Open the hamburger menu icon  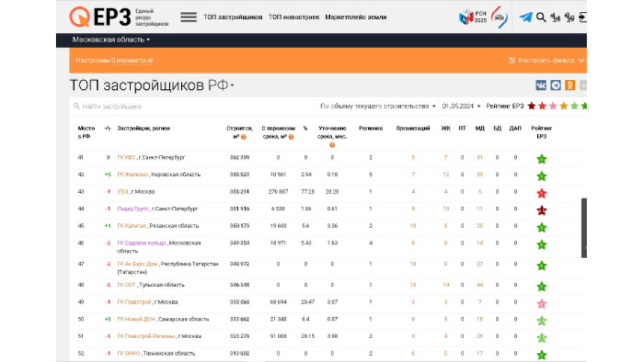coord(188,17)
